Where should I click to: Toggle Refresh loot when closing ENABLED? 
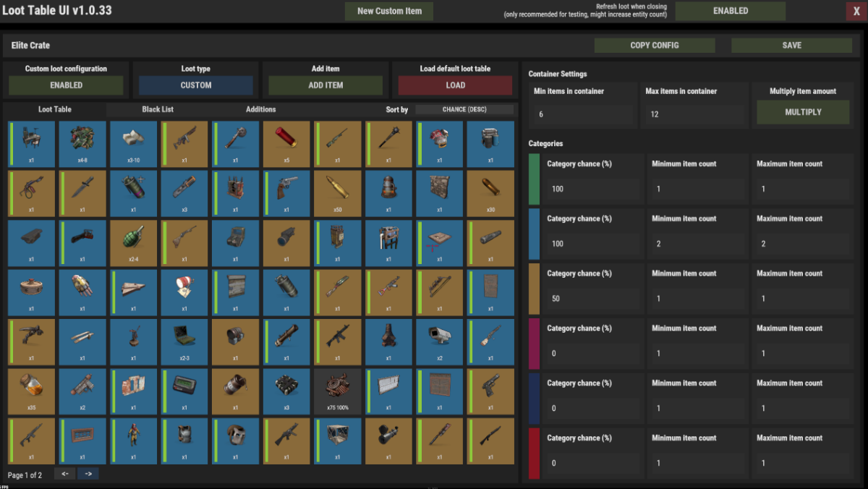pos(730,11)
